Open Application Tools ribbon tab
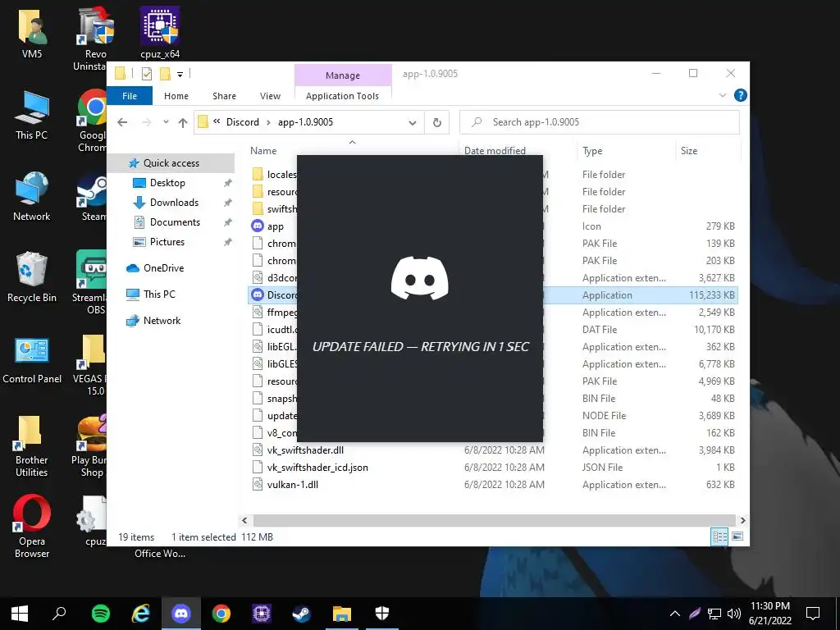The width and height of the screenshot is (840, 630). 342,96
